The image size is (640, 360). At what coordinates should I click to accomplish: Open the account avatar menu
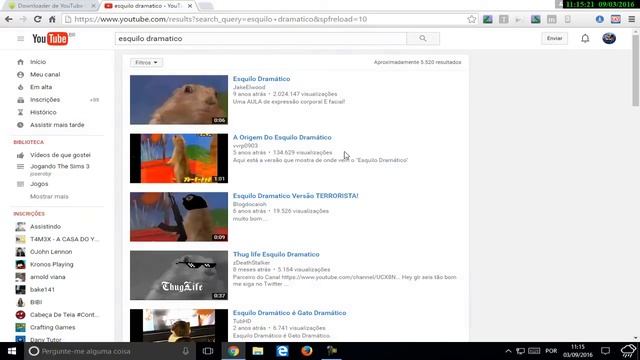coord(609,38)
